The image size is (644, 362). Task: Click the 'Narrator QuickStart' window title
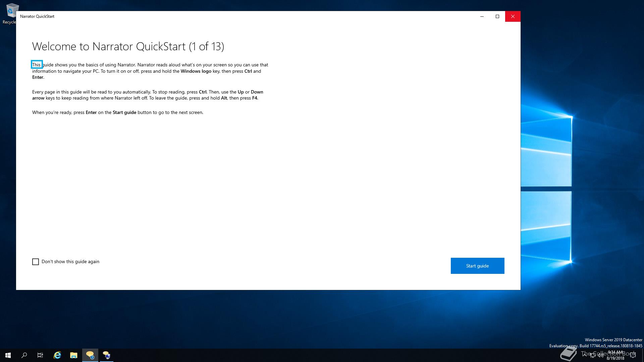point(37,16)
